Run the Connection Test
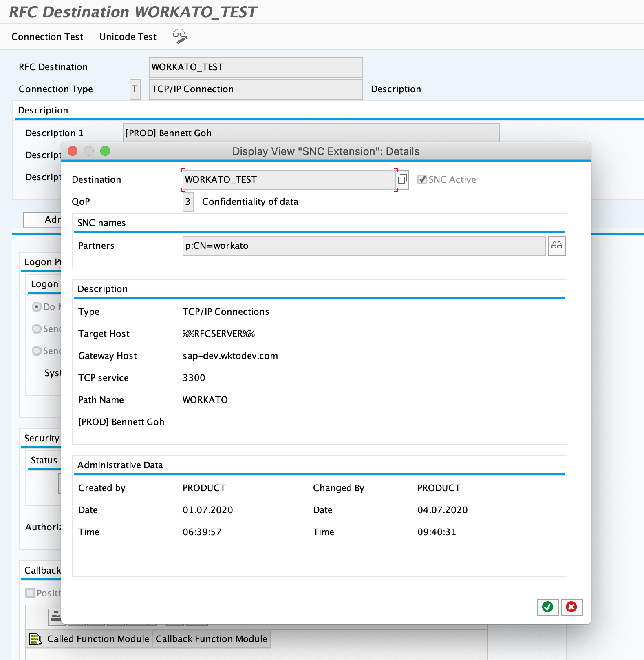 (x=47, y=37)
